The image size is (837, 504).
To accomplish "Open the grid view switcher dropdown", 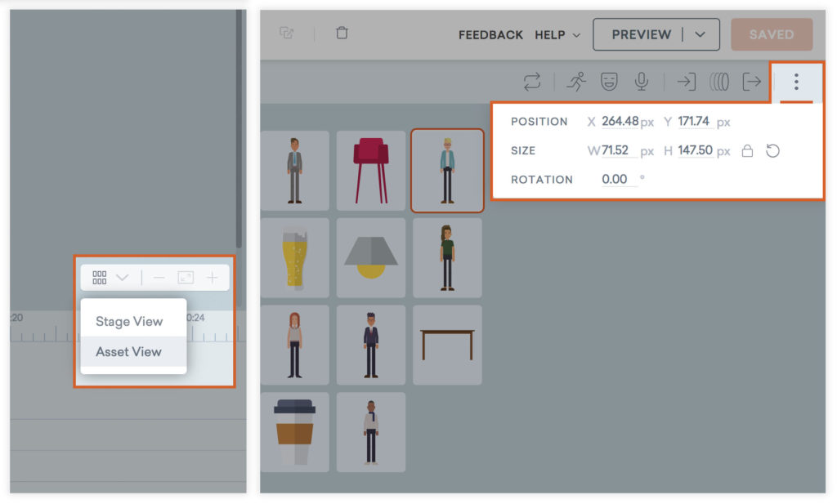I will point(110,278).
